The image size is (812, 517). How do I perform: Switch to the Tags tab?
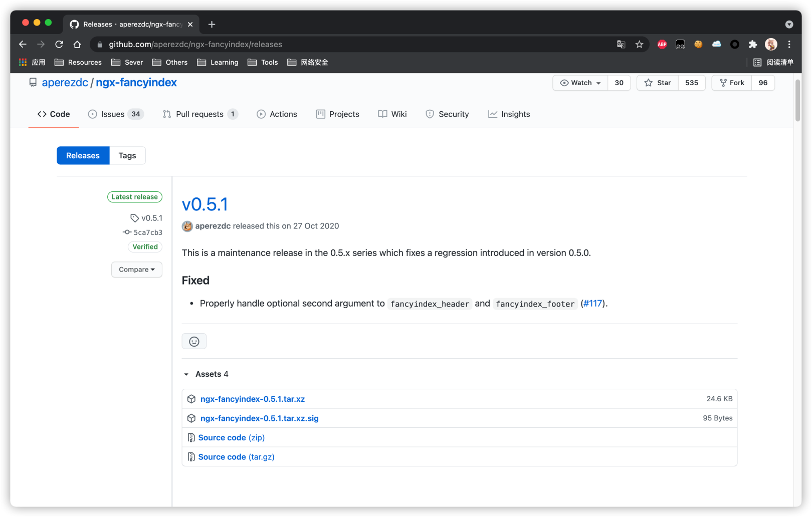[127, 155]
